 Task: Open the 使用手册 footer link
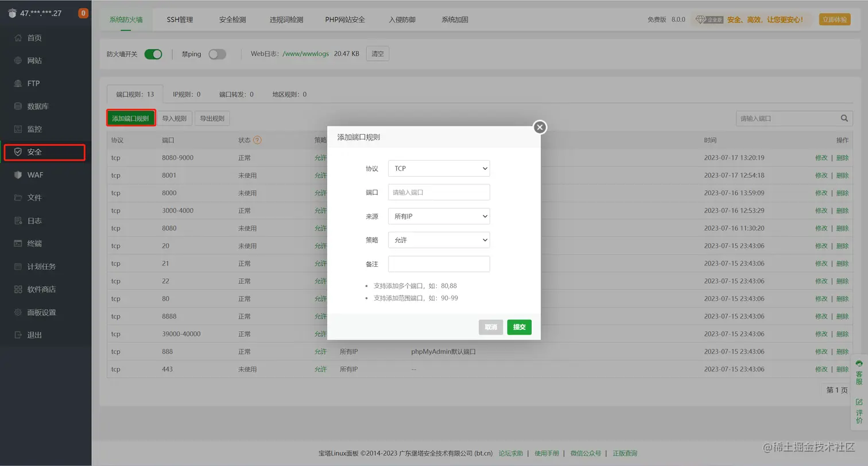click(x=547, y=453)
